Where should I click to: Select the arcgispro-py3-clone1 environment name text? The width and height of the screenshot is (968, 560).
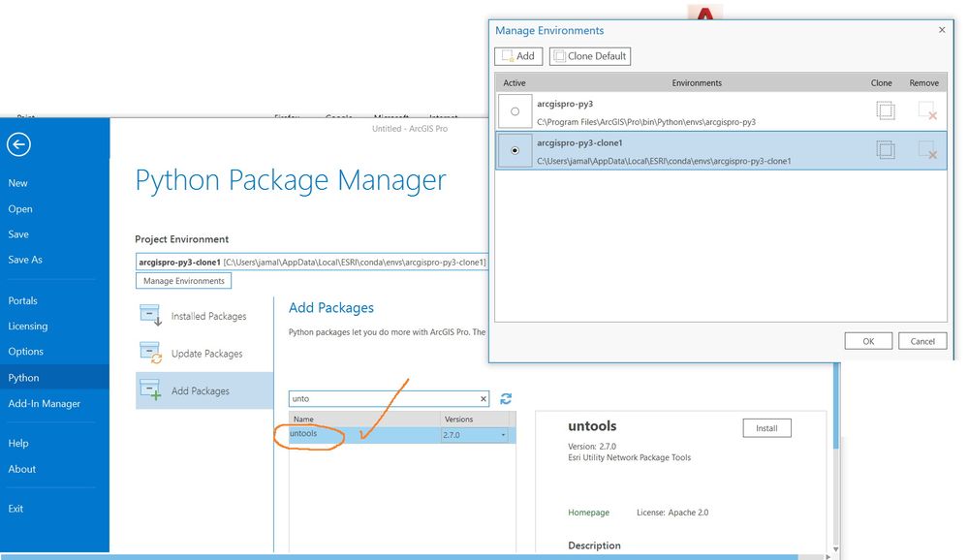pyautogui.click(x=579, y=142)
